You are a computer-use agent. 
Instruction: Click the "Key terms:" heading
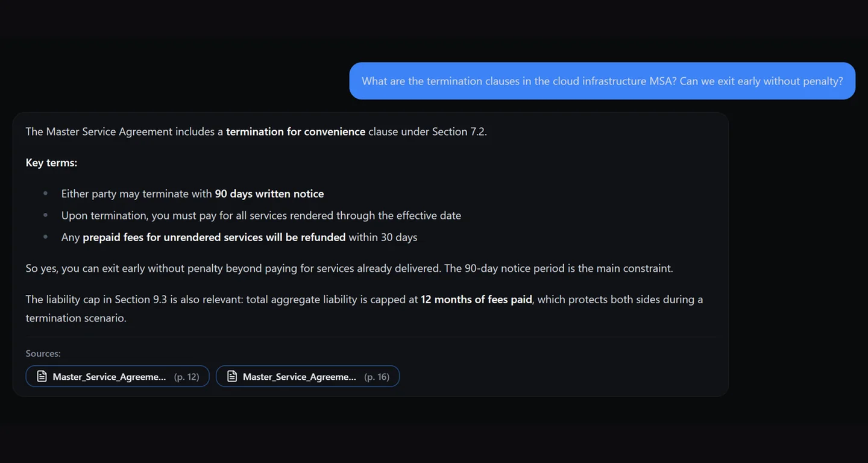coord(51,163)
